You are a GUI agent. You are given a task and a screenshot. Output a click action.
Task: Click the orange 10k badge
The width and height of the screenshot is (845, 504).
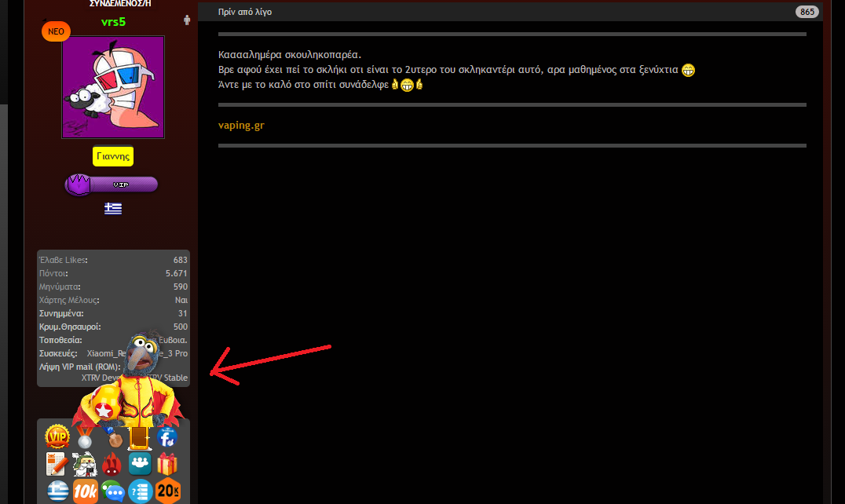[85, 491]
